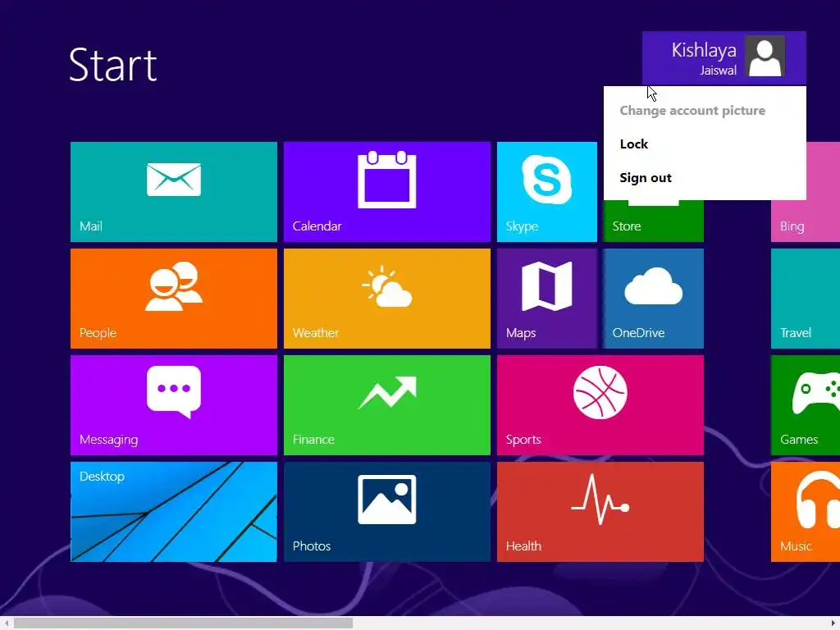Select Sign out from the account menu
The width and height of the screenshot is (840, 630).
pyautogui.click(x=645, y=178)
